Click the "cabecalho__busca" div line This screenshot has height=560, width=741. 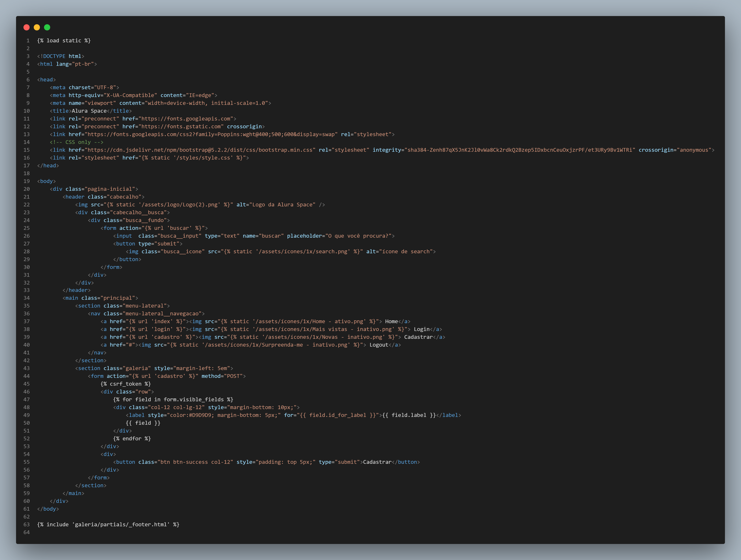tap(123, 212)
